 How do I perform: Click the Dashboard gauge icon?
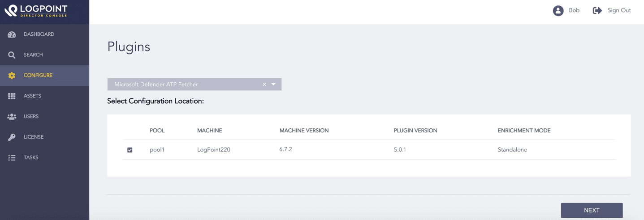tap(12, 34)
